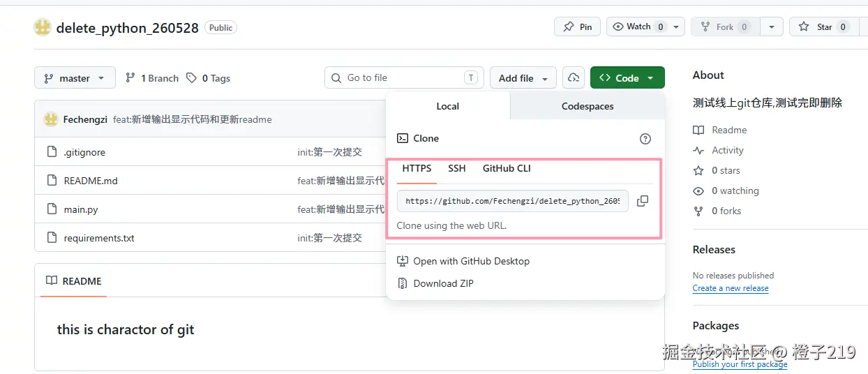The image size is (868, 374).
Task: Open the Packages heading link
Action: (x=716, y=326)
